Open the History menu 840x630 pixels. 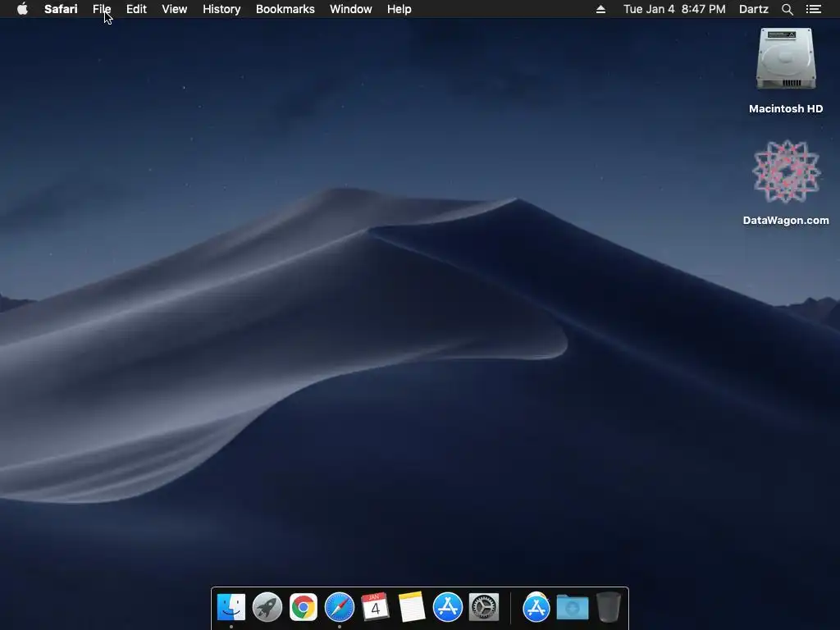221,9
